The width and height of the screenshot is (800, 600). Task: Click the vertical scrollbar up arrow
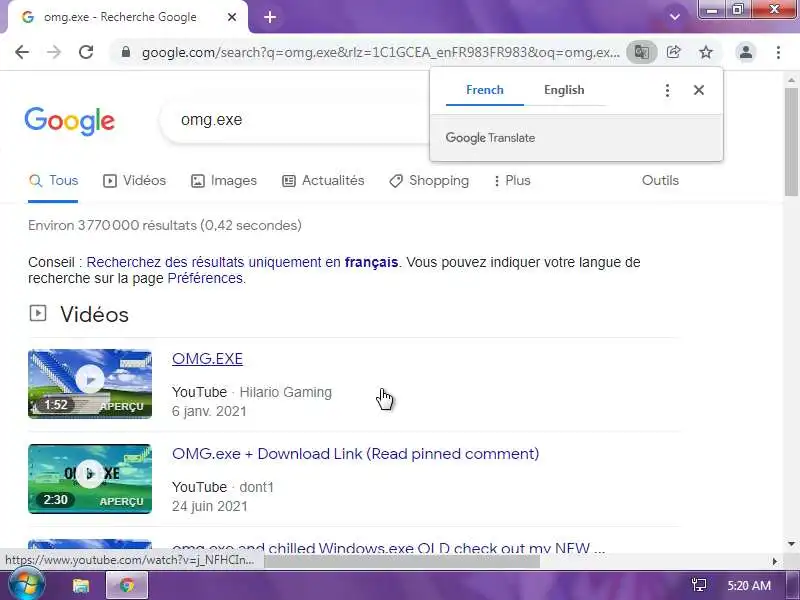coord(791,80)
